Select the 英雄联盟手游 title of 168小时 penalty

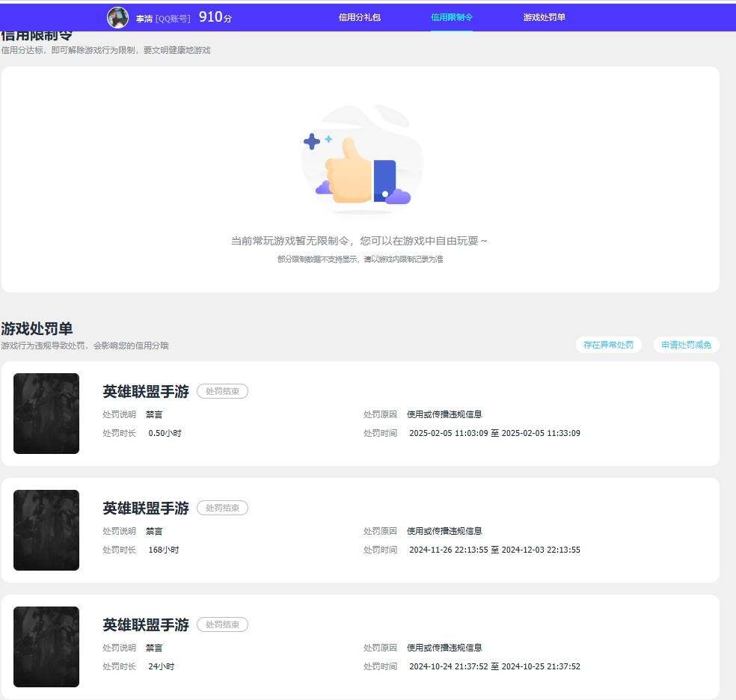point(146,508)
